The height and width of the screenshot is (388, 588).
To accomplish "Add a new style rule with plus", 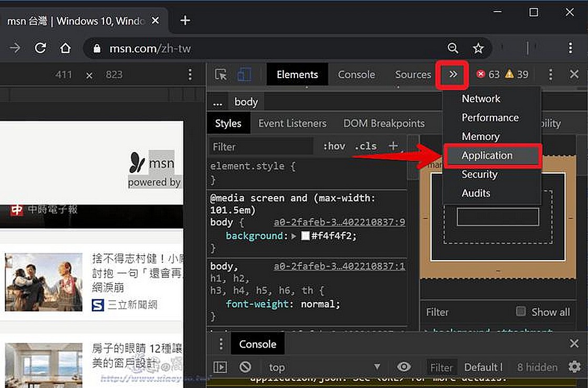I will coord(393,146).
